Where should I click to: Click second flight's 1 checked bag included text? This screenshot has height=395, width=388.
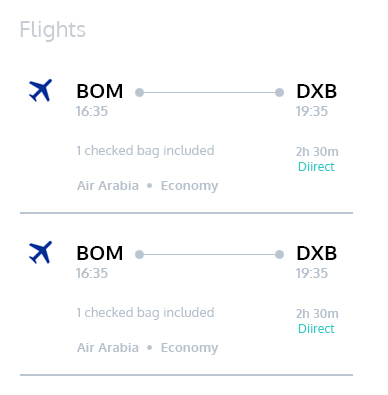[x=145, y=313]
